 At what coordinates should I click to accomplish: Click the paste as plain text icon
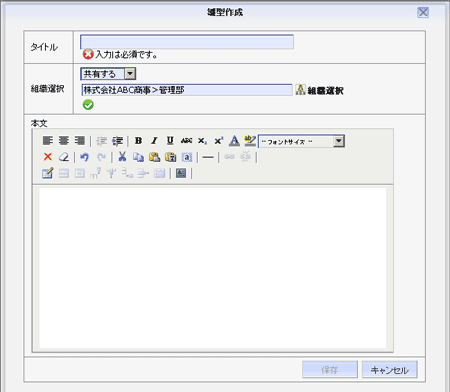coord(170,157)
